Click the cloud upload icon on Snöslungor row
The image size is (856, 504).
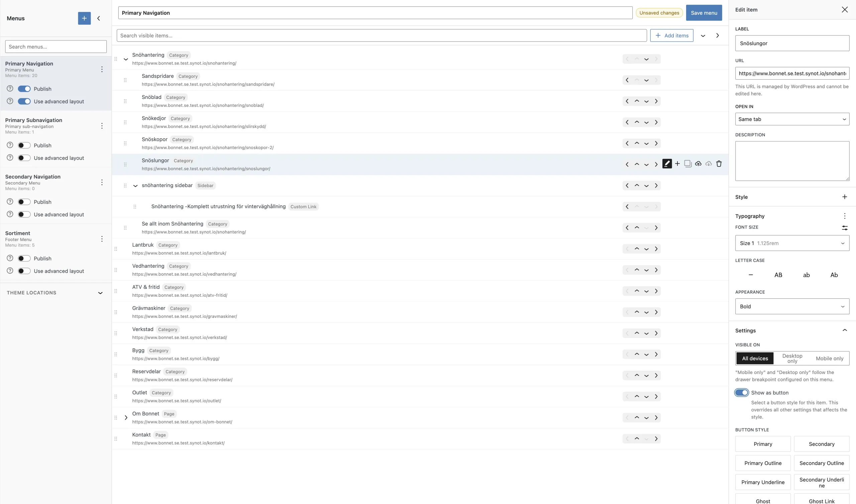[x=698, y=164]
